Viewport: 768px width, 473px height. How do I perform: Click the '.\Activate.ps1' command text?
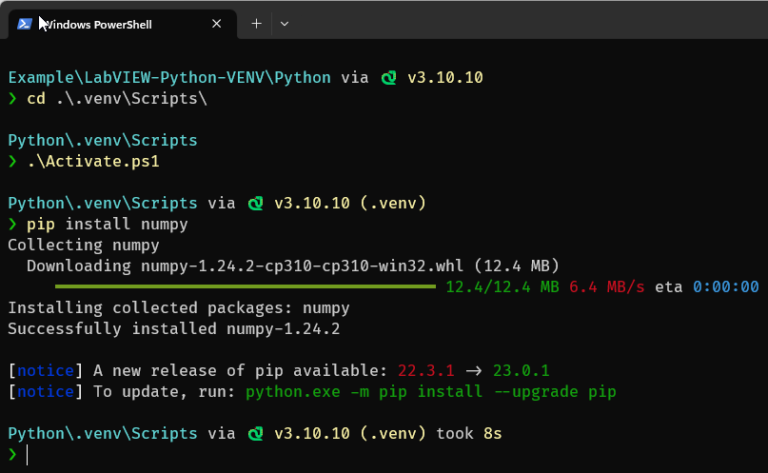pos(93,161)
